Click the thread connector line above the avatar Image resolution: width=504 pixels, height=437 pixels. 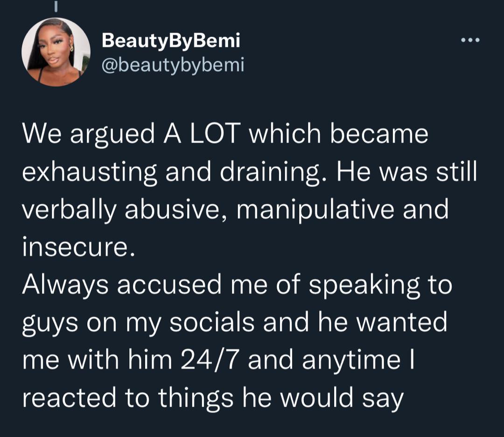tap(56, 6)
